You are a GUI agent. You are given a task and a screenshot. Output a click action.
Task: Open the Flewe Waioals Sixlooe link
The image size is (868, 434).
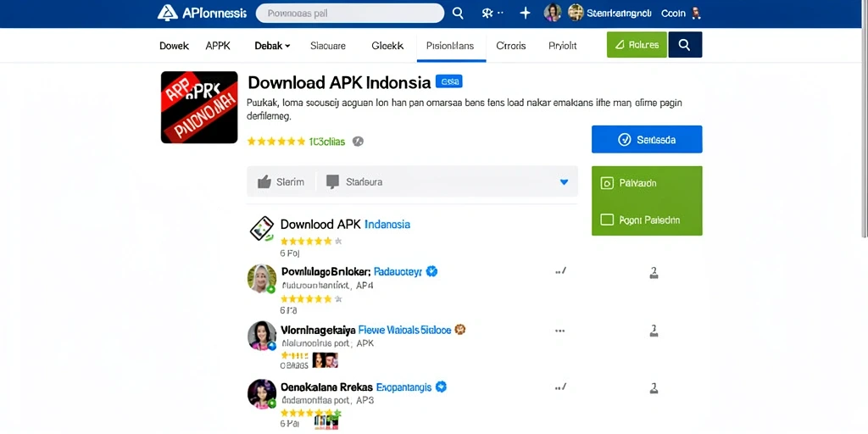[404, 330]
